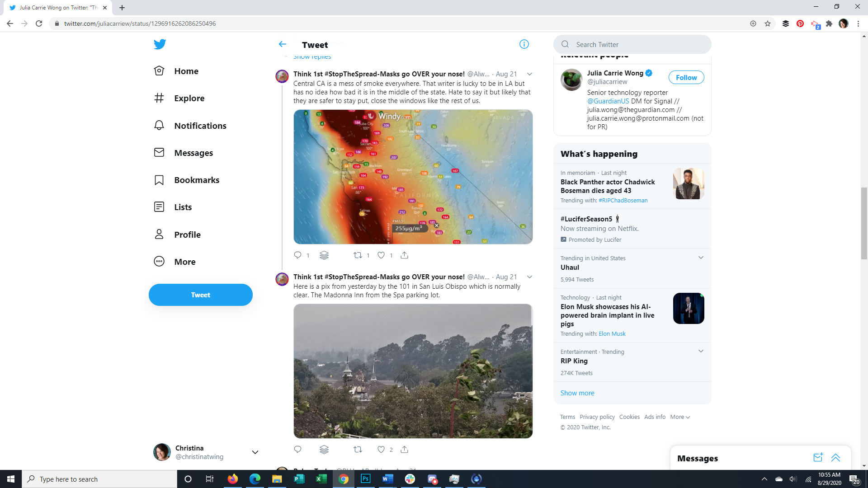Screen dimensions: 868x488
Task: Open new message compose icon in Messages
Action: (x=817, y=458)
